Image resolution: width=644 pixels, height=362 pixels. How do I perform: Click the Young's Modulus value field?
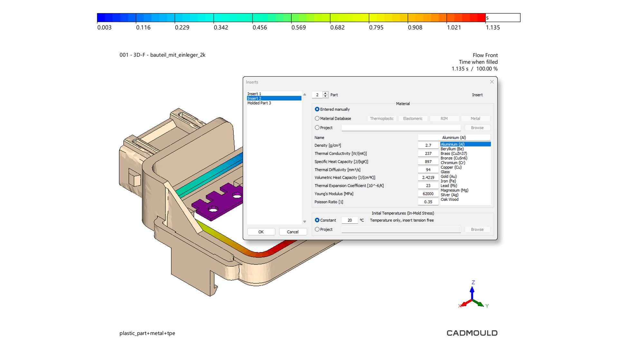click(428, 194)
